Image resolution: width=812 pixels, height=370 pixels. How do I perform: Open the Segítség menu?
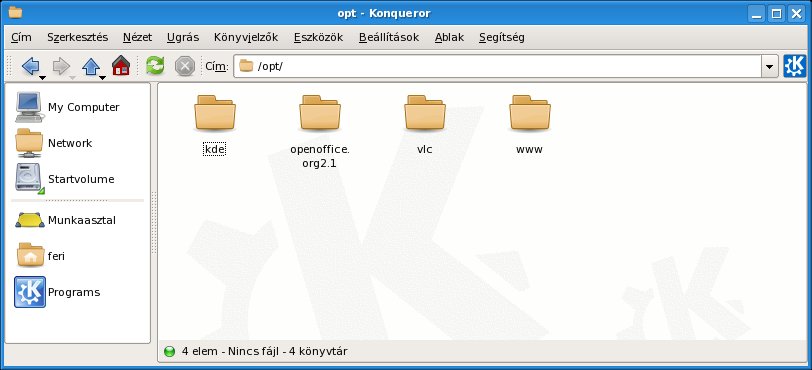point(502,37)
